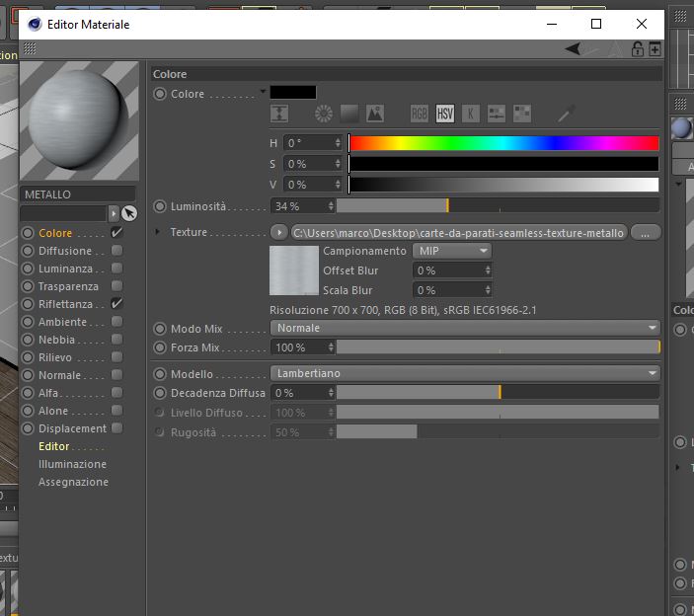
Task: Click the circle beside Colore channel
Action: point(28,233)
